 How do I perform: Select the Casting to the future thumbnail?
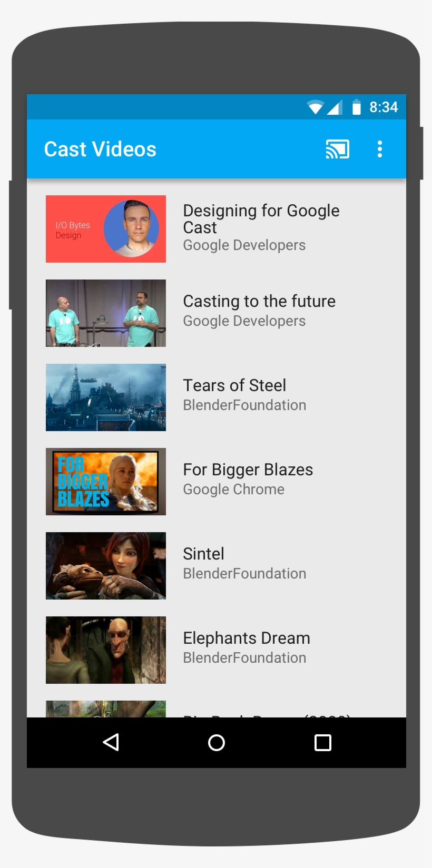[106, 313]
